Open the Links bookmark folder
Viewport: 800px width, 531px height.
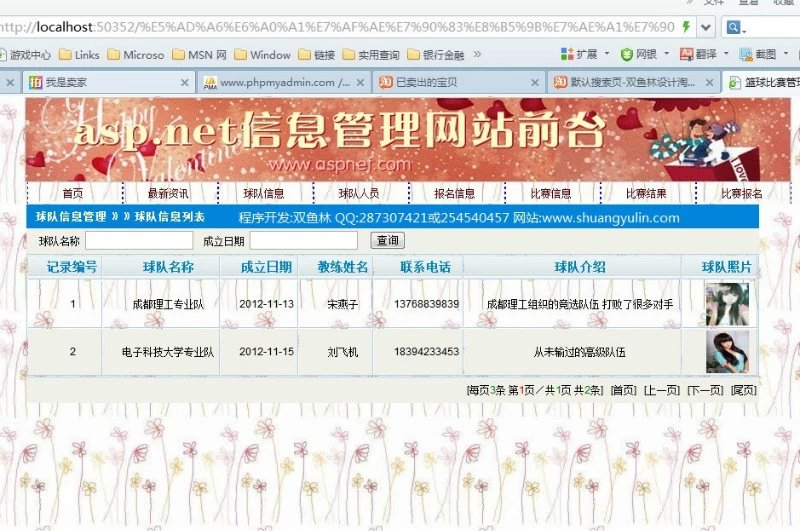coord(80,55)
